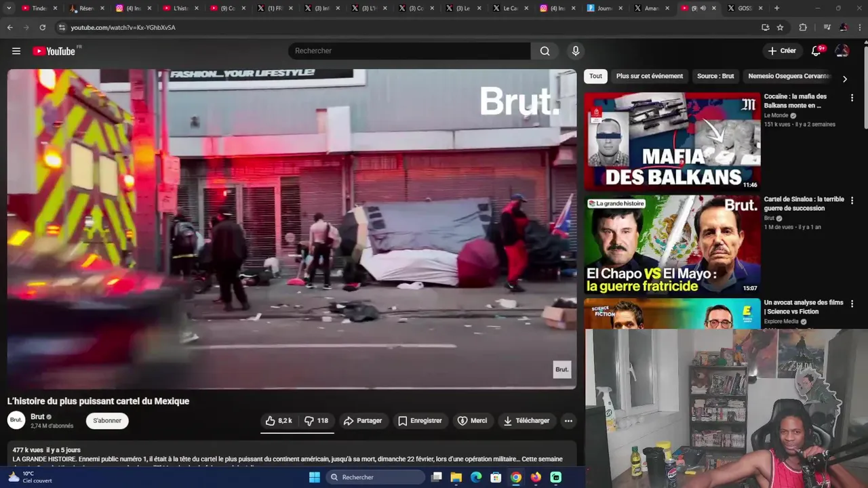Save video with Enregistrer button
Viewport: 868px width, 488px height.
point(420,421)
